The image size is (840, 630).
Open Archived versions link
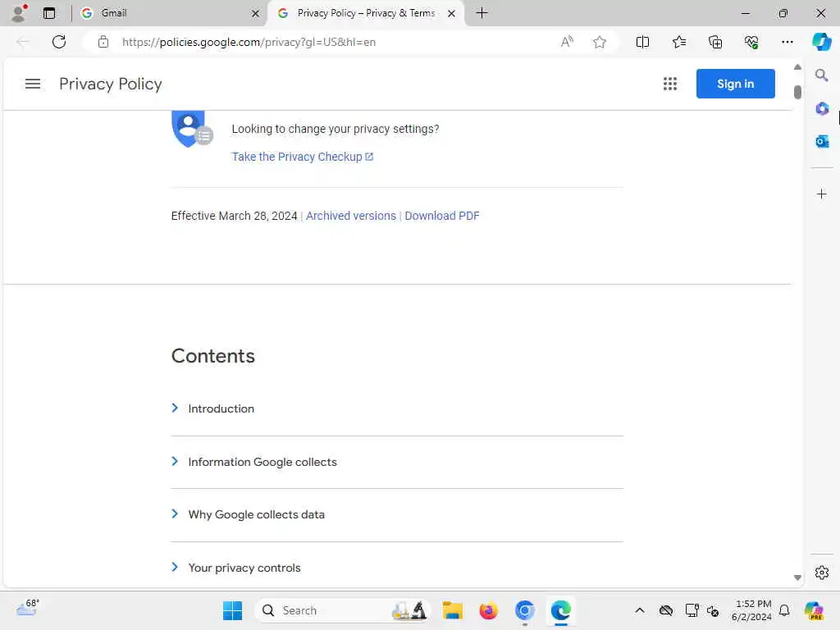click(351, 216)
